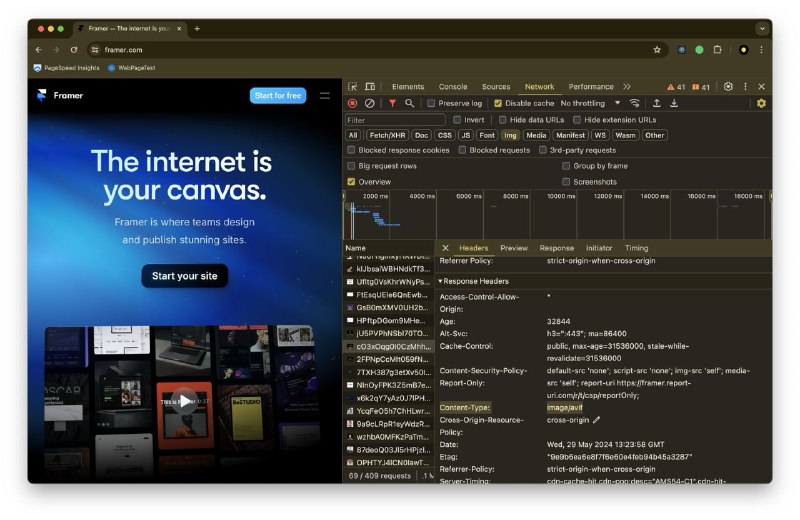
Task: Enable Hide extension URLs checkbox
Action: (577, 120)
